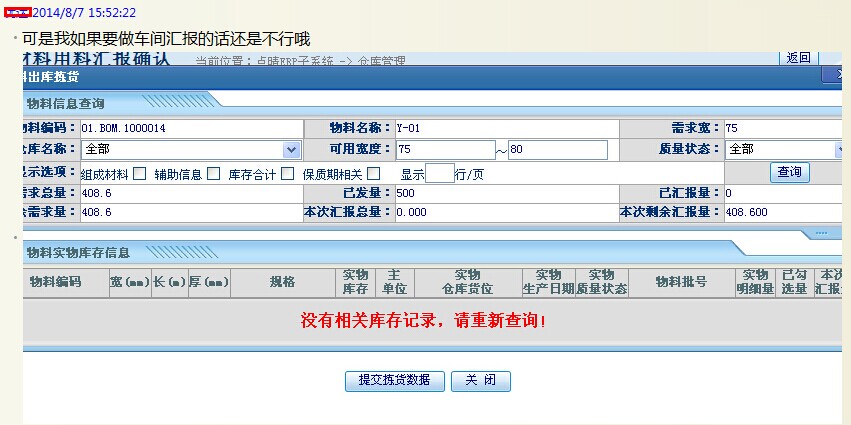Click the 可用宽度 maximum field with 80
The height and width of the screenshot is (425, 851).
[x=558, y=149]
